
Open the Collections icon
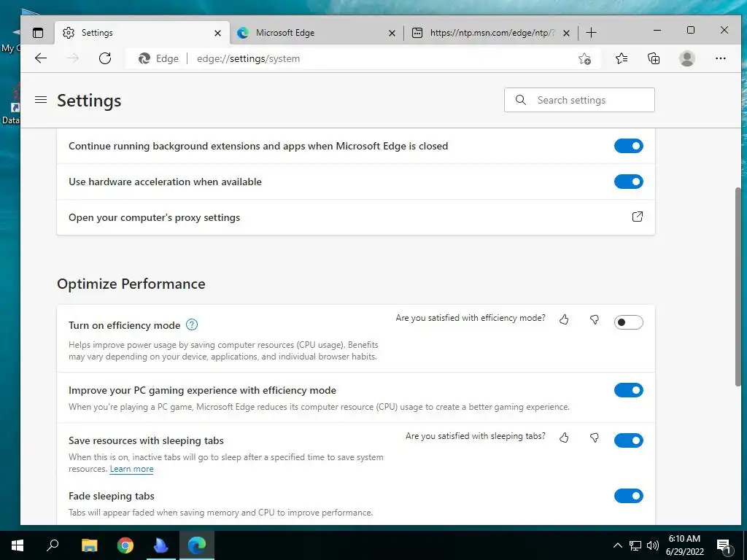click(x=654, y=58)
